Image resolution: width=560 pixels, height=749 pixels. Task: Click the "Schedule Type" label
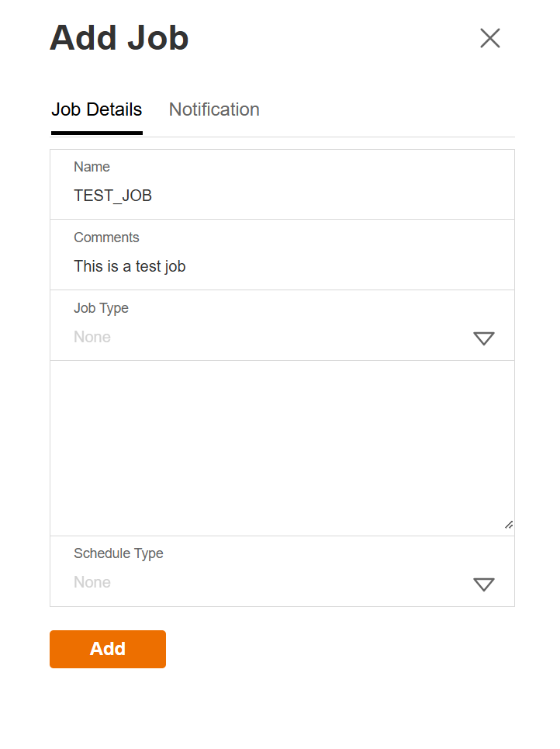pyautogui.click(x=119, y=553)
